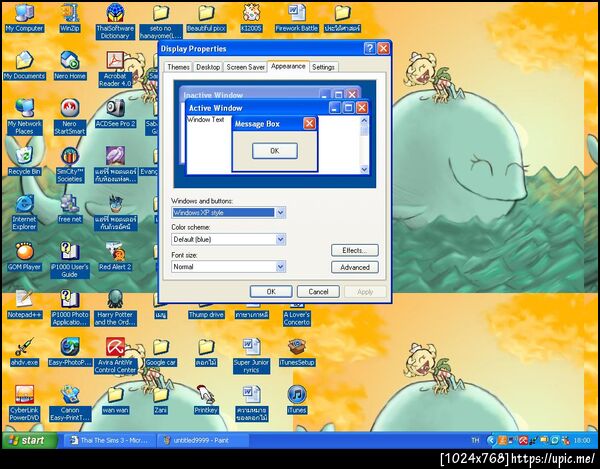Click the Thump drive shortcut icon
This screenshot has height=469, width=600.
click(x=206, y=312)
